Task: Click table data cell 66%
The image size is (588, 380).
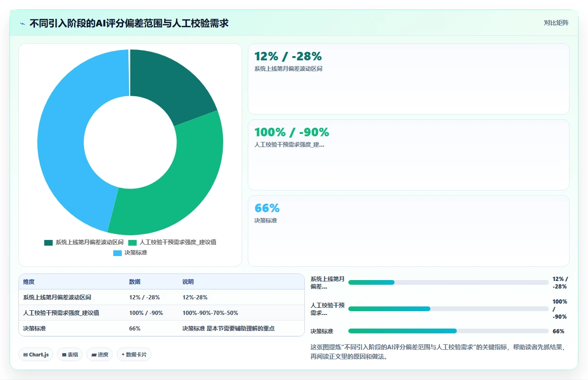Action: 134,329
